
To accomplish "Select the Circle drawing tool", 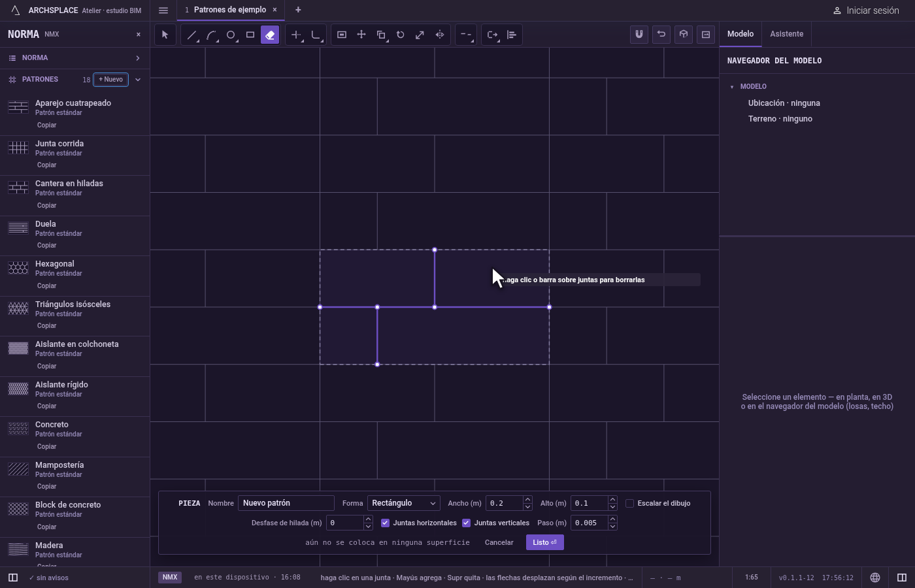I will tap(231, 35).
